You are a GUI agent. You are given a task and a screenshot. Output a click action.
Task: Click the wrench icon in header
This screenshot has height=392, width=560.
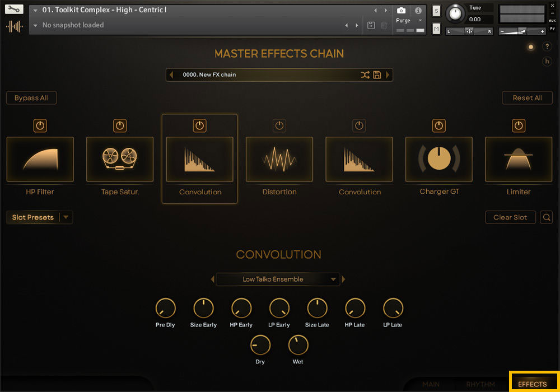tap(15, 10)
